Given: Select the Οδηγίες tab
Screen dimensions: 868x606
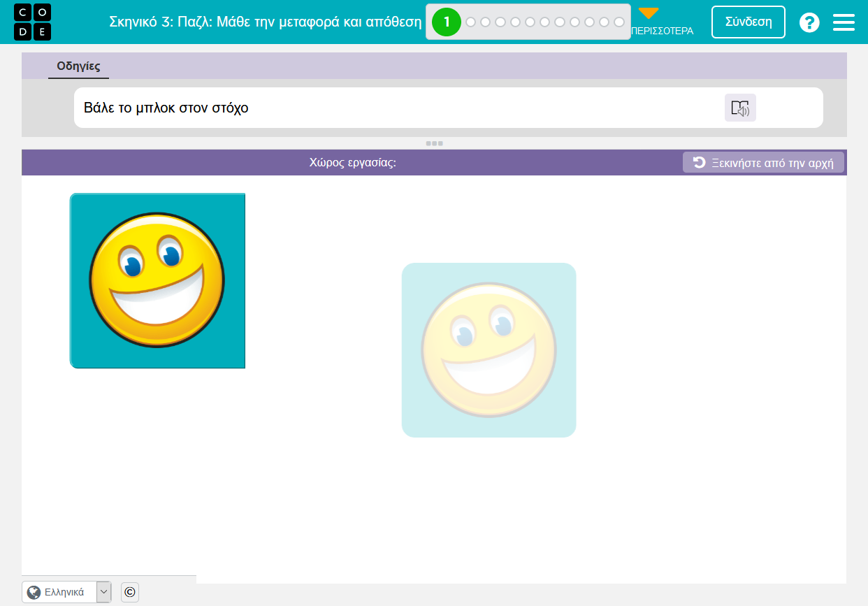Looking at the screenshot, I should (78, 66).
